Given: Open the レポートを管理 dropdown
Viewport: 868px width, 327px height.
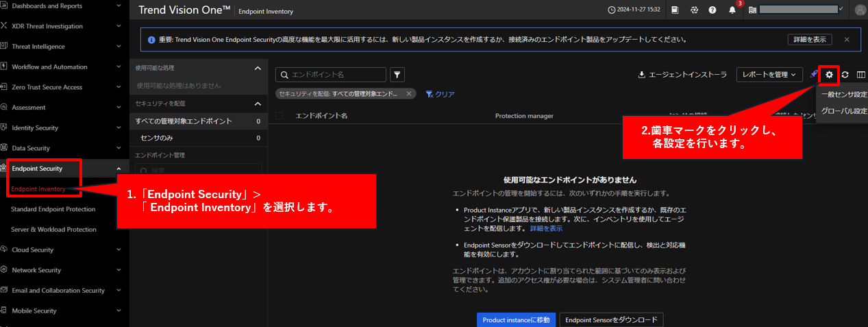Looking at the screenshot, I should (769, 75).
